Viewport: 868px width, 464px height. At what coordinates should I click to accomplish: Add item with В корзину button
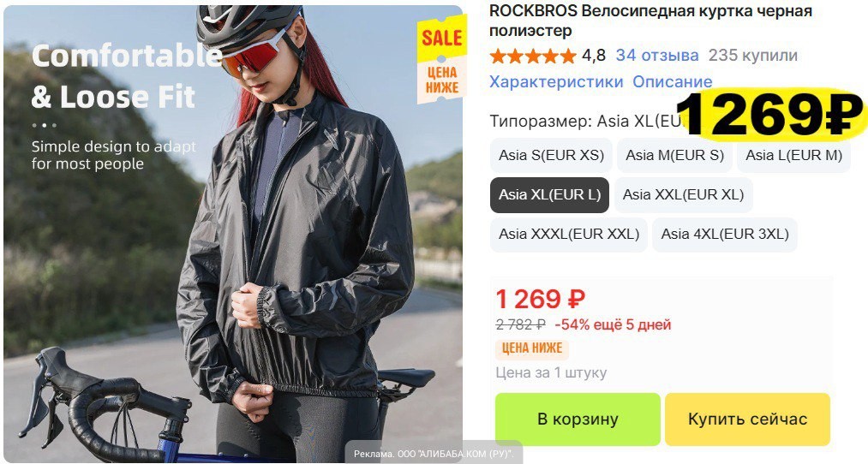[578, 419]
